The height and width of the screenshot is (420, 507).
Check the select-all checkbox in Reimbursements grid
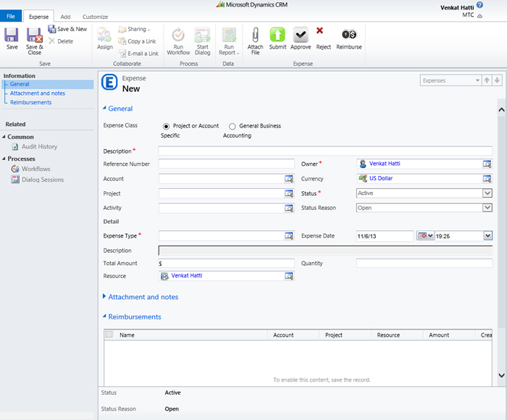(109, 335)
